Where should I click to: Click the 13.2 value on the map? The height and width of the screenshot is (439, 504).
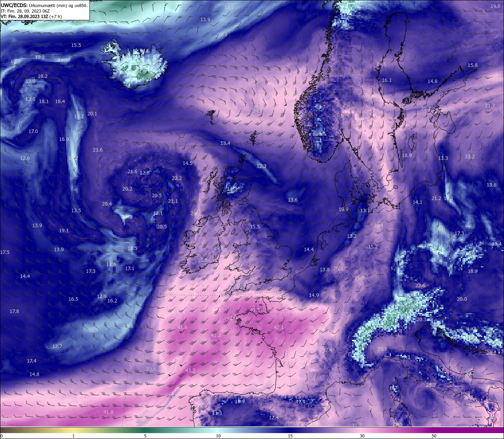(352, 236)
